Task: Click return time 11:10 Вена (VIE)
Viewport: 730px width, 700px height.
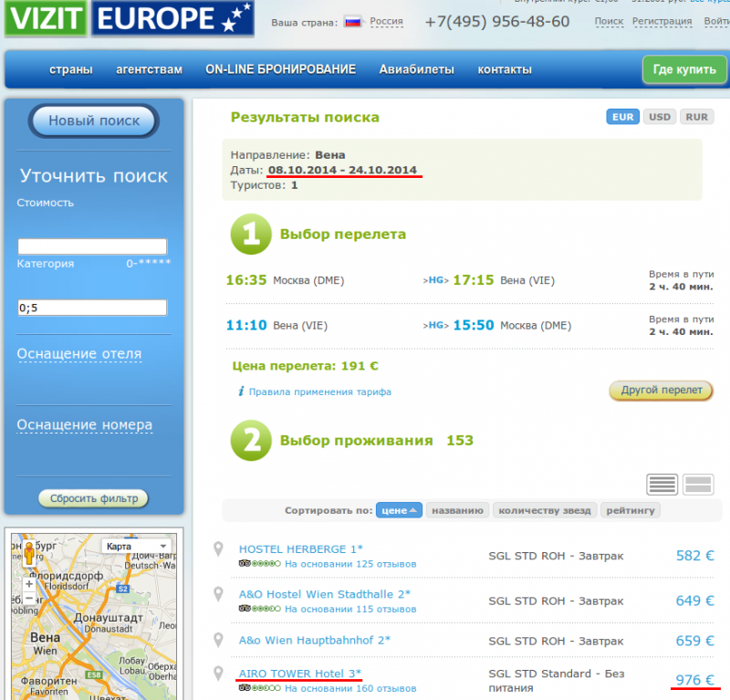Action: tap(276, 325)
